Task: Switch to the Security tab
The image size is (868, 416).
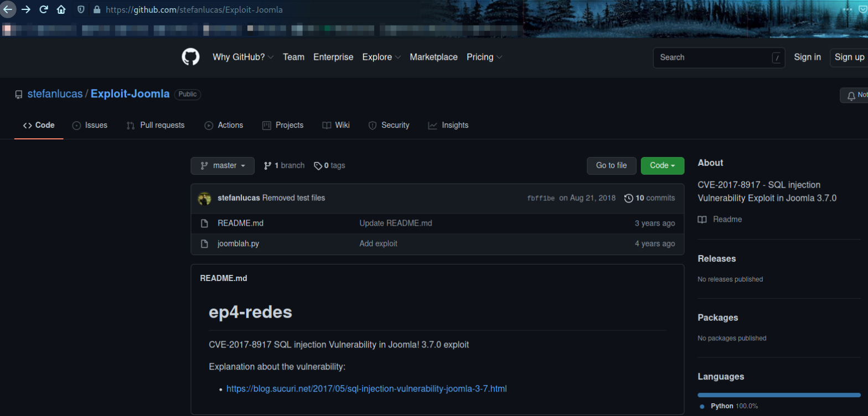Action: point(389,125)
